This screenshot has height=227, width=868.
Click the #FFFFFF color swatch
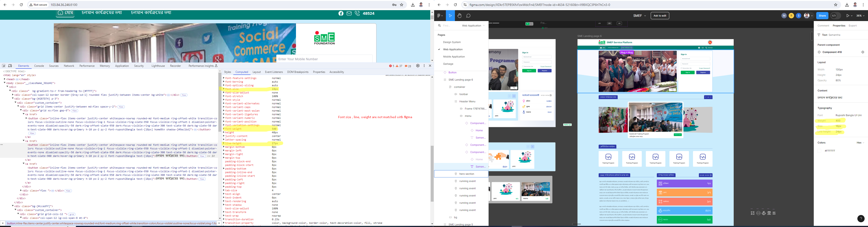[819, 151]
